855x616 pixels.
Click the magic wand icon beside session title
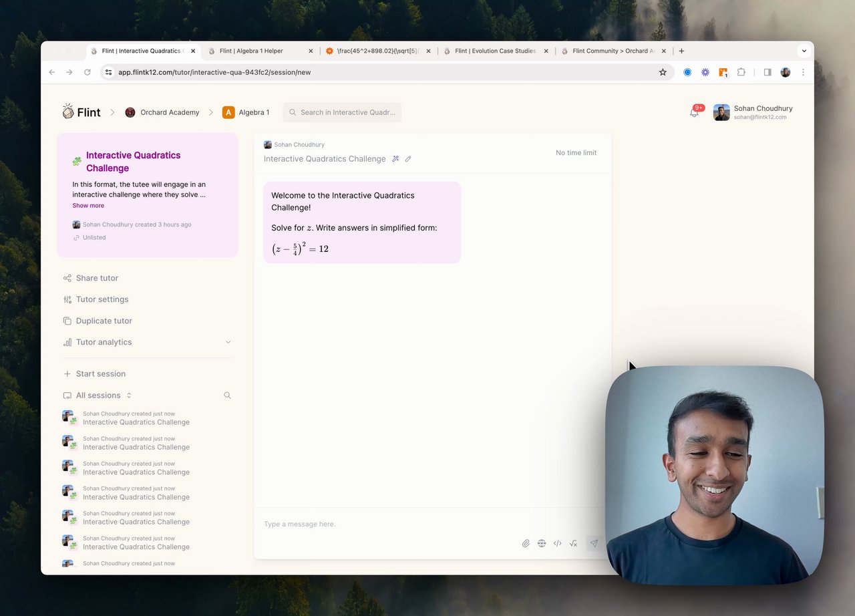(x=395, y=159)
